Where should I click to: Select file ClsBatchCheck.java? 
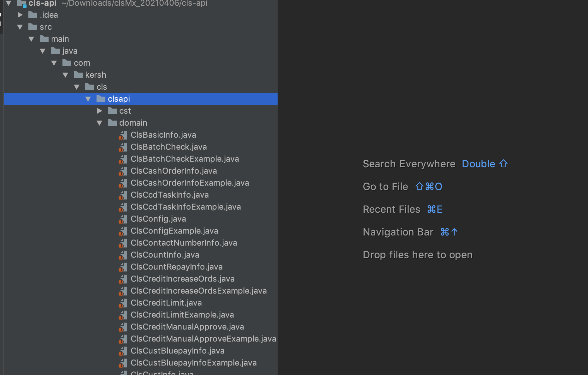point(169,147)
